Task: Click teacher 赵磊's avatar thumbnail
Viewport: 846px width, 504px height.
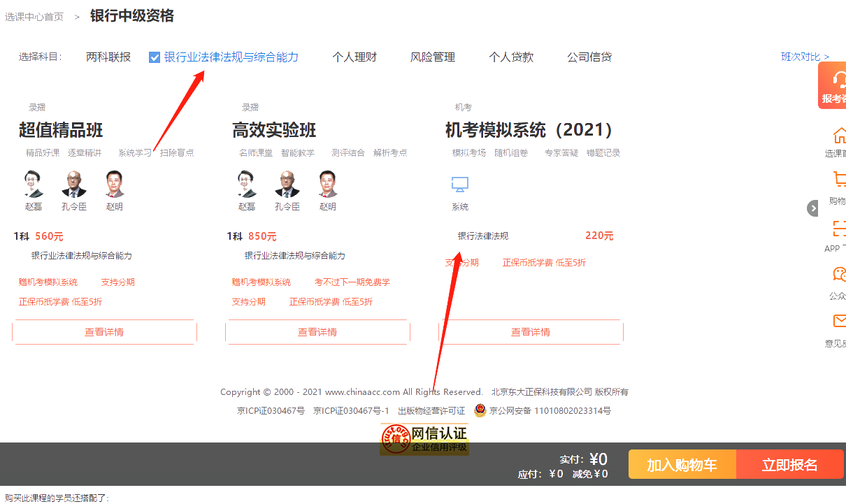Action: tap(33, 183)
